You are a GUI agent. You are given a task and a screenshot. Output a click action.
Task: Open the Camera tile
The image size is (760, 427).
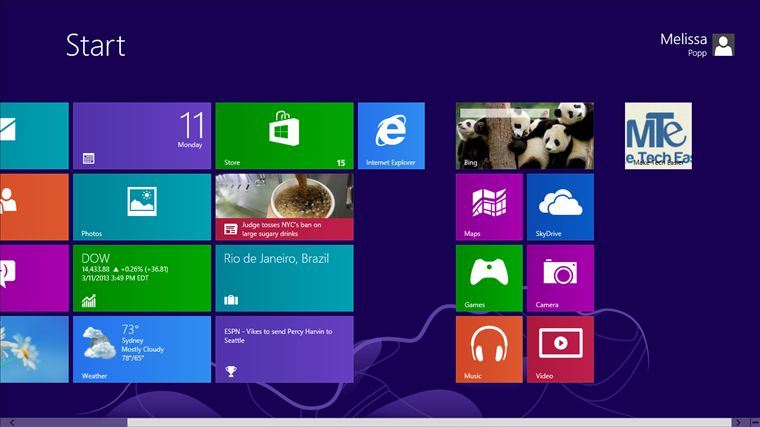pyautogui.click(x=560, y=277)
